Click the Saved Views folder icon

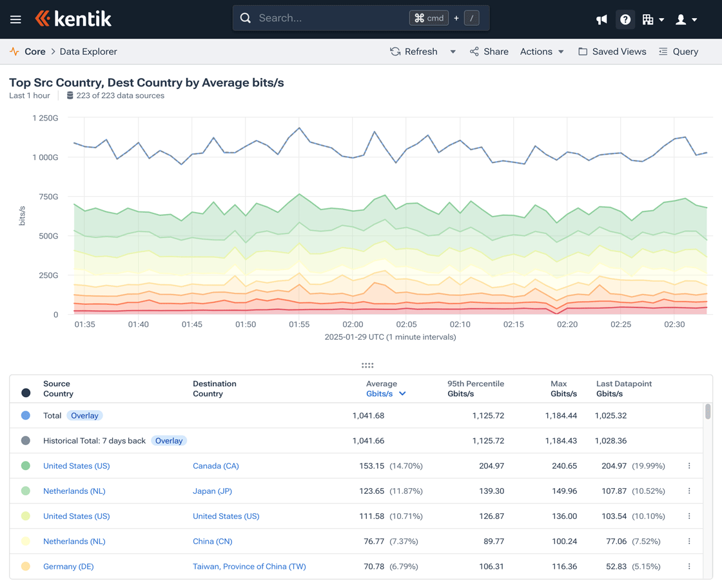(582, 51)
